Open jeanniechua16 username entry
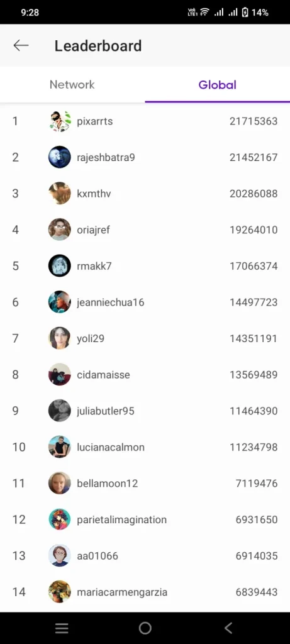Viewport: 290px width, 644px height. [x=111, y=303]
